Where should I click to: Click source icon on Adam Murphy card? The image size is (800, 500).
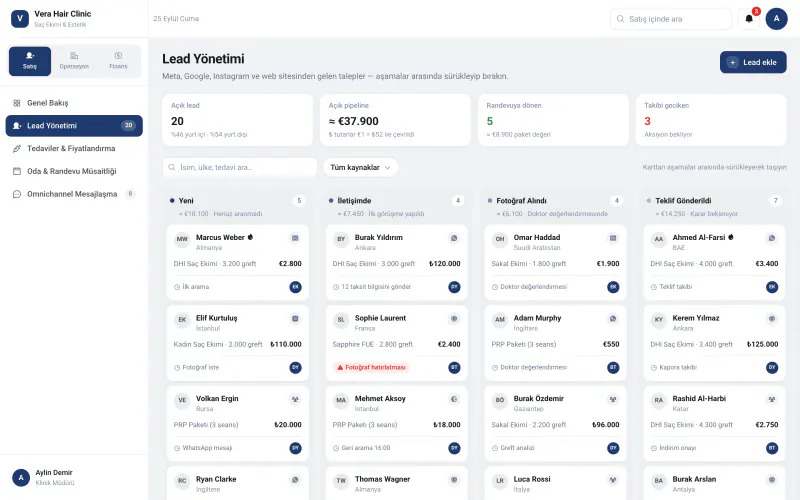(x=613, y=319)
